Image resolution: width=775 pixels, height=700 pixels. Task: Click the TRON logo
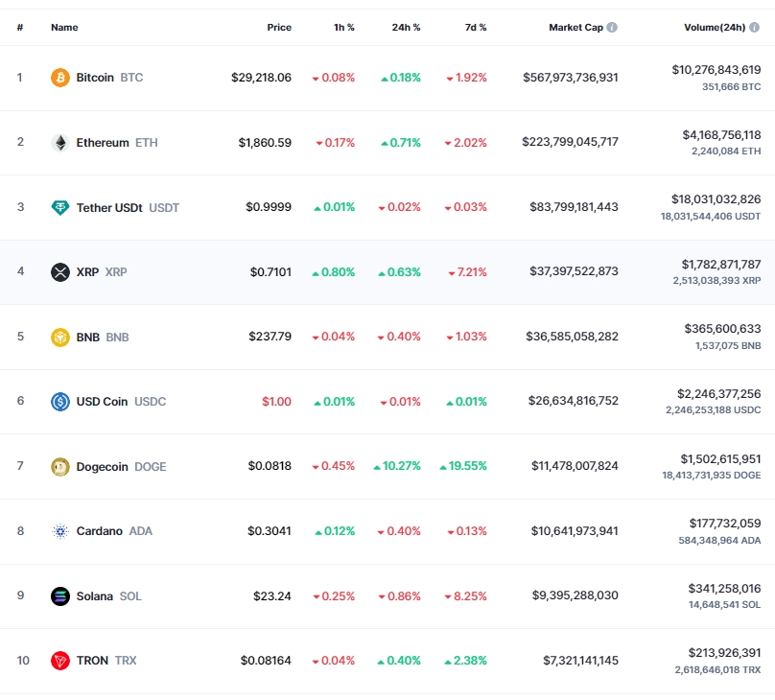(x=60, y=661)
